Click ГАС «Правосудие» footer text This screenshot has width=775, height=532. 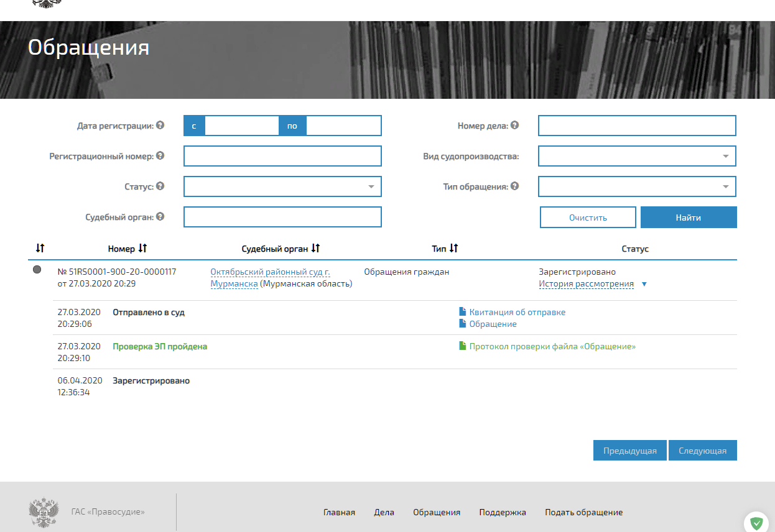108,512
